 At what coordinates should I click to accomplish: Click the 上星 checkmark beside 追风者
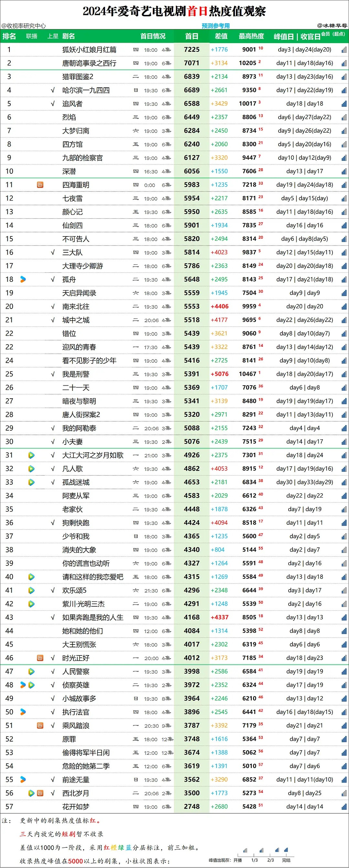[52, 104]
